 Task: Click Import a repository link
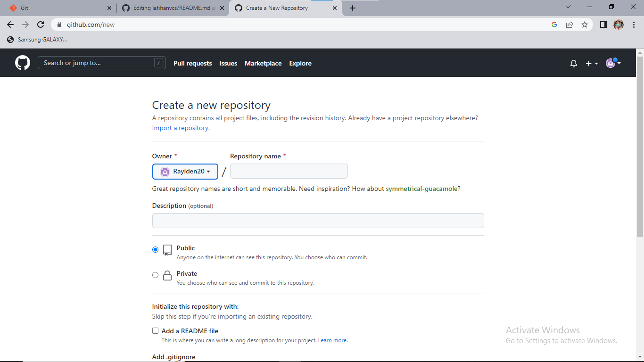tap(180, 128)
